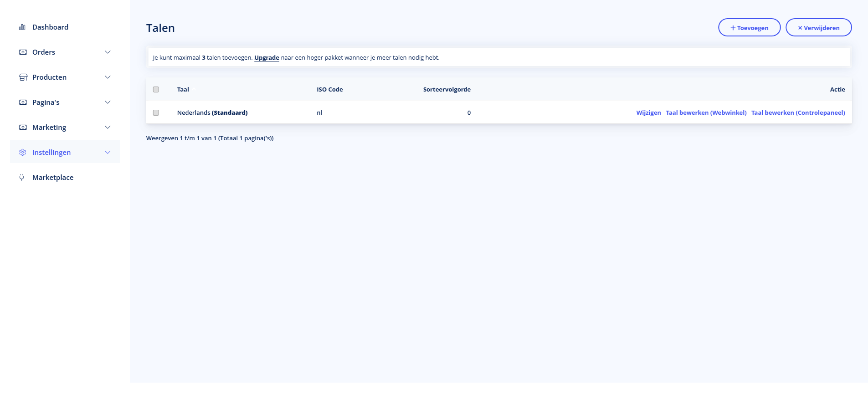Click the Dashboard bar chart icon
The height and width of the screenshot is (393, 868).
coord(22,27)
